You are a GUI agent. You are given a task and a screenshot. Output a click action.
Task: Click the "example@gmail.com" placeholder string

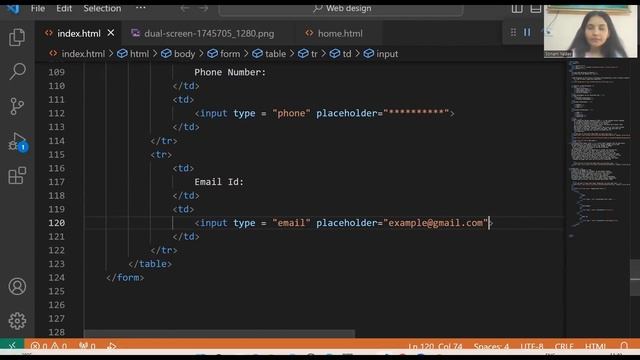(x=436, y=223)
